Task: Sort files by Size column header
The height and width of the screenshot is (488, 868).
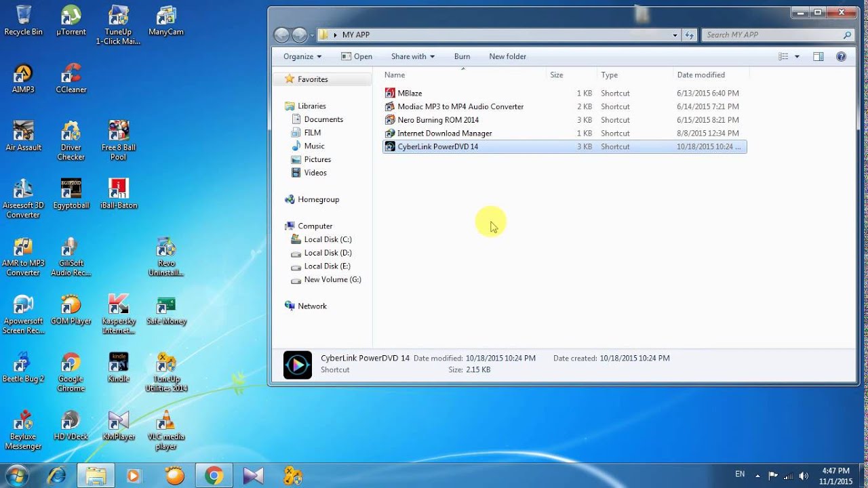Action: tap(572, 75)
